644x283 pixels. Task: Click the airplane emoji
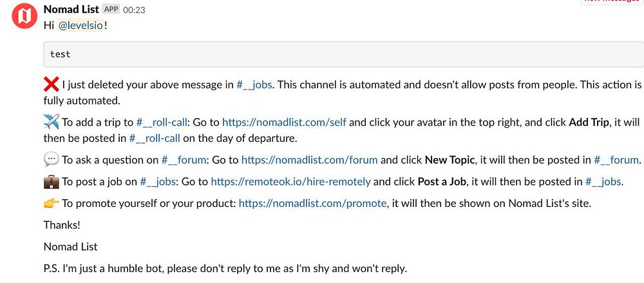[51, 121]
